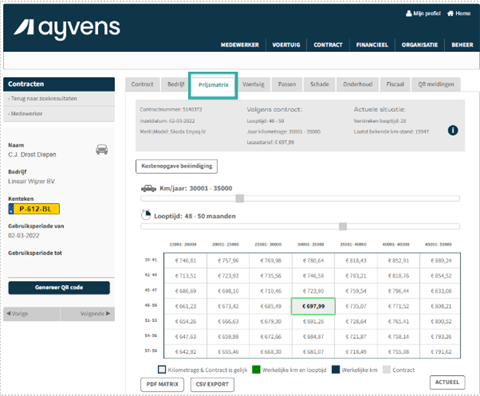Click the license plate P-612-BL
The image size is (480, 396).
coord(34,209)
